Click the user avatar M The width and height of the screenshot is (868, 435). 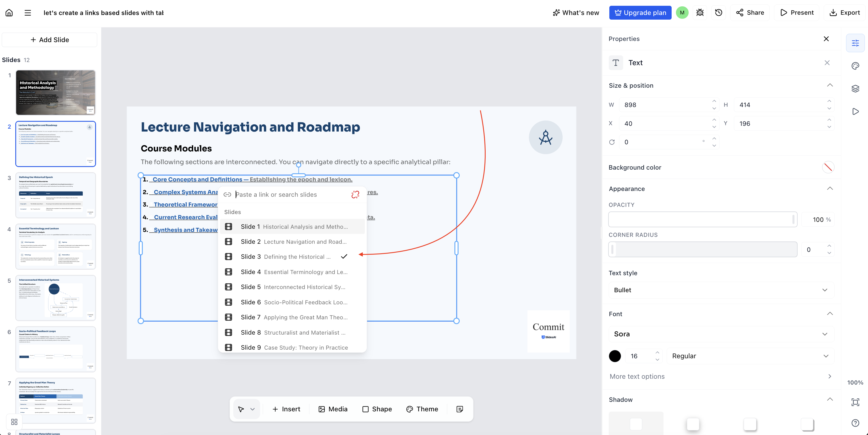coord(682,13)
